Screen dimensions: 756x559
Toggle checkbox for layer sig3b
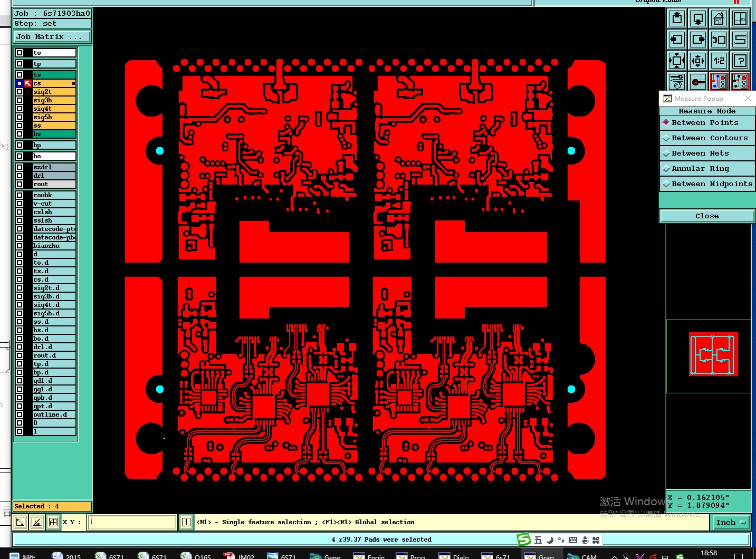click(20, 100)
